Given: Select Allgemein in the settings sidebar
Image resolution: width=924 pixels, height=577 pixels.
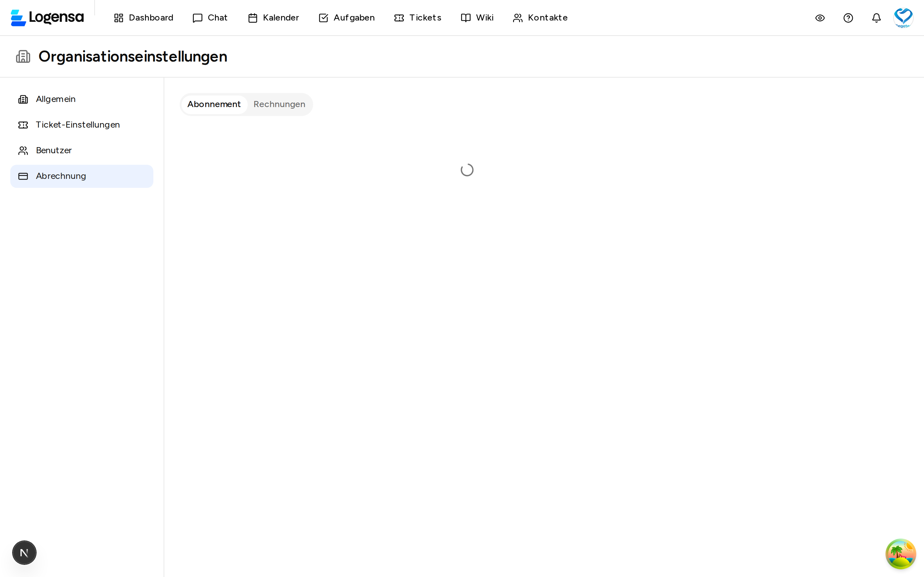Looking at the screenshot, I should [x=56, y=99].
